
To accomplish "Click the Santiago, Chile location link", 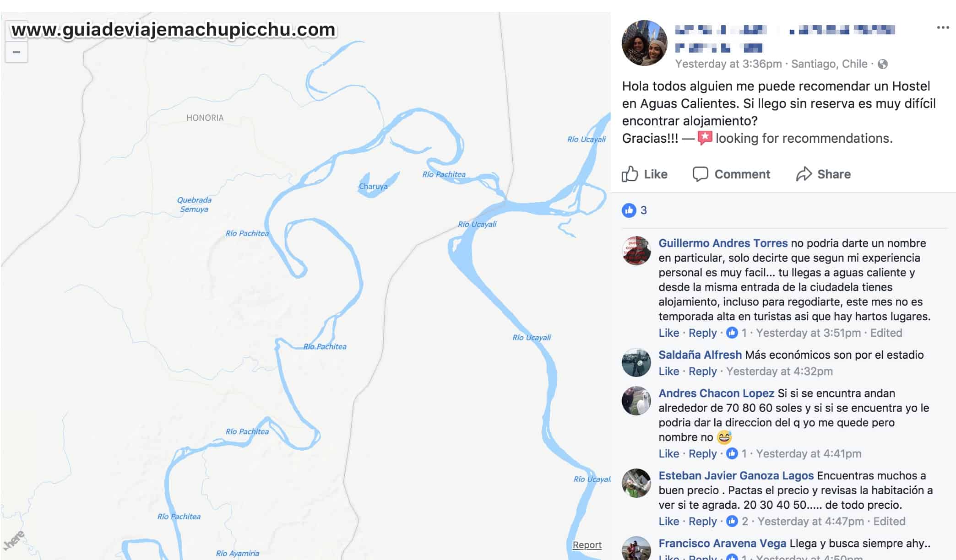I will (x=829, y=64).
